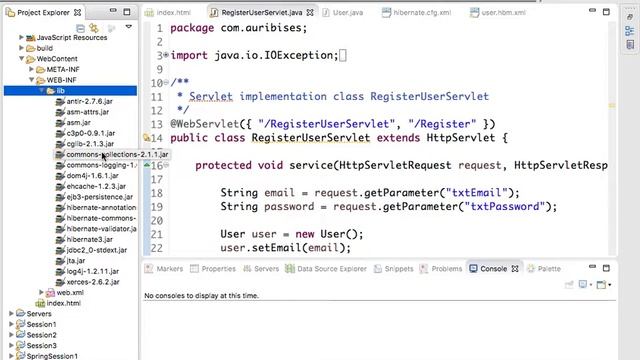This screenshot has height=360, width=640.
Task: Switch to hibernate.cfg.xml editor tab
Action: (x=417, y=13)
